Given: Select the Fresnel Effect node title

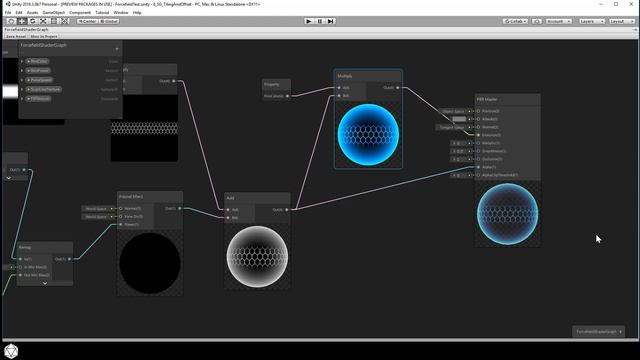Looking at the screenshot, I should point(131,197).
